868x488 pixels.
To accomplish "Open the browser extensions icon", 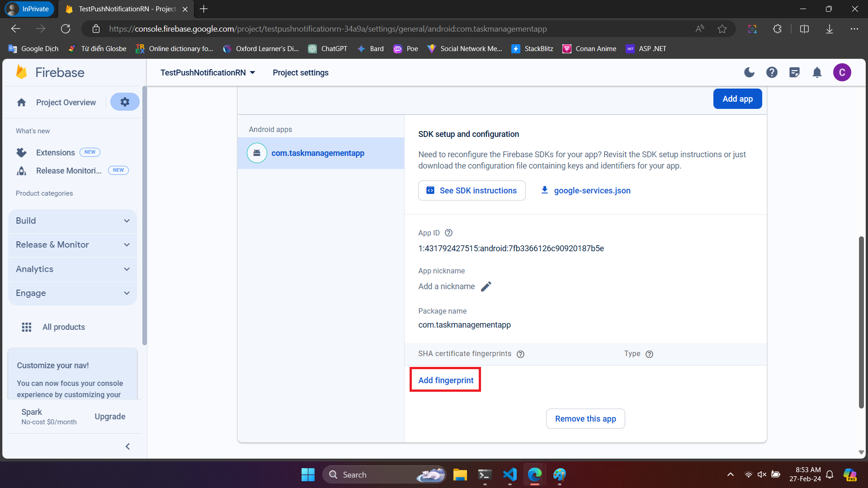I will click(x=777, y=29).
